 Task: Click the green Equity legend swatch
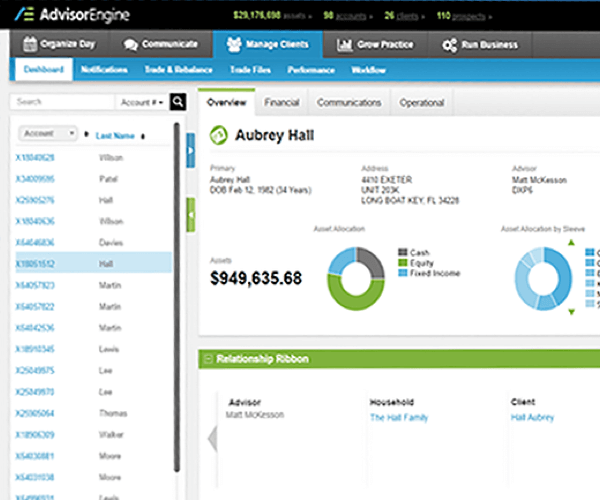(x=402, y=263)
